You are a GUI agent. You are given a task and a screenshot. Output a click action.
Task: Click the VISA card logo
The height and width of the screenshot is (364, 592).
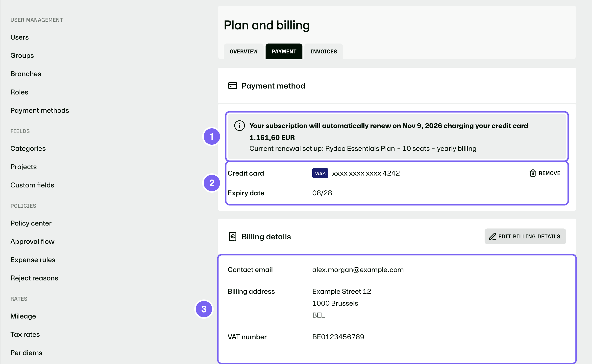pyautogui.click(x=320, y=173)
